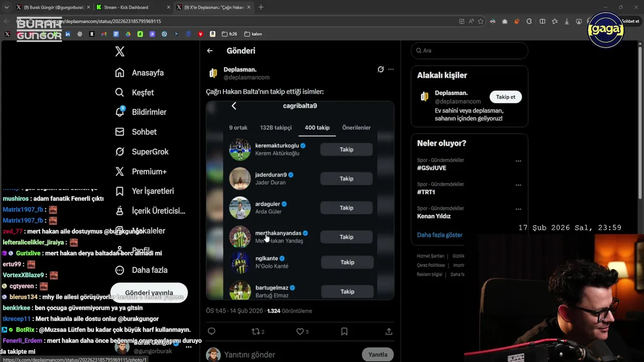Click the Gönderi yayınla post button
644x362 pixels.
click(149, 293)
